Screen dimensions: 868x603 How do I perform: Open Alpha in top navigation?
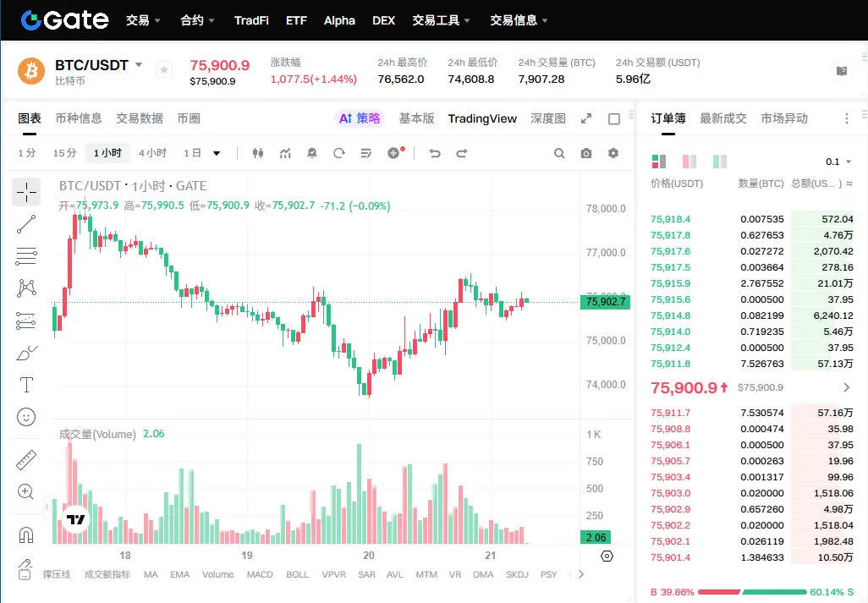339,20
